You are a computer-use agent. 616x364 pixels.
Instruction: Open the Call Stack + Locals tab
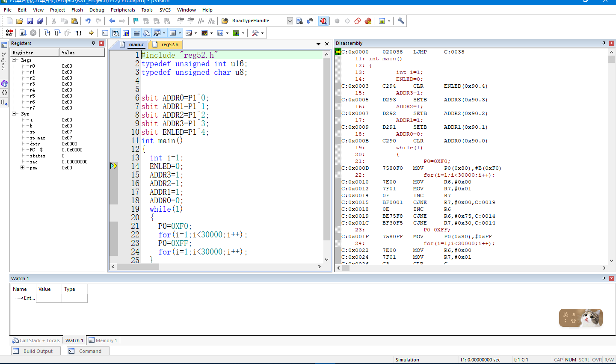click(36, 340)
